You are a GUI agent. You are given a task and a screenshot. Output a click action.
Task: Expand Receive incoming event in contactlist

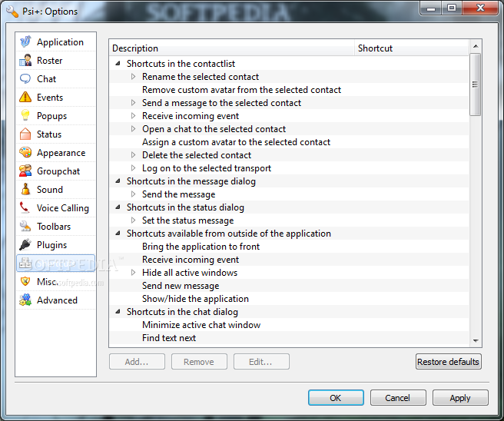[134, 116]
